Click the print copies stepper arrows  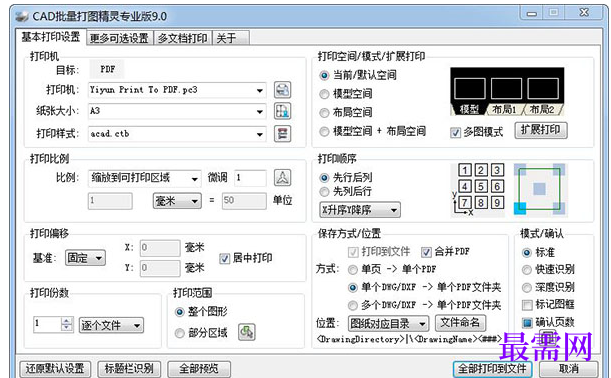point(67,324)
